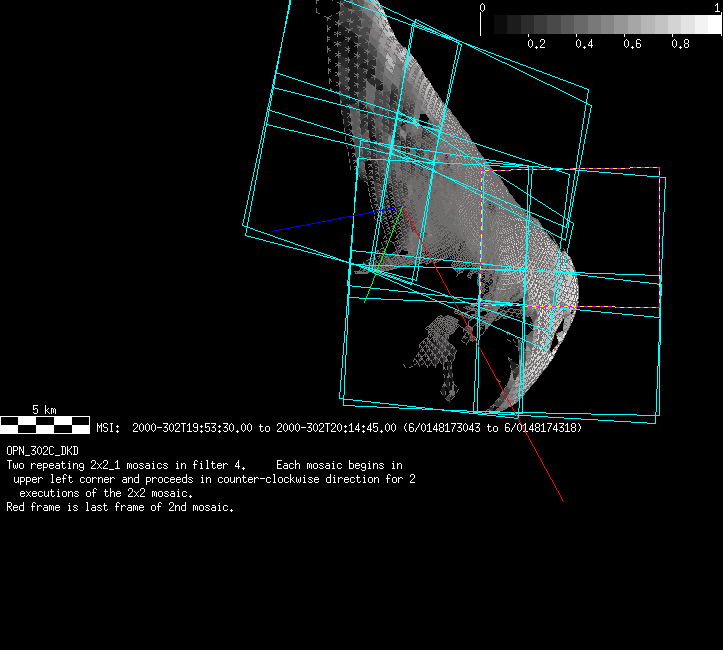Click the 0.4 label under the colorbar

coord(584,44)
